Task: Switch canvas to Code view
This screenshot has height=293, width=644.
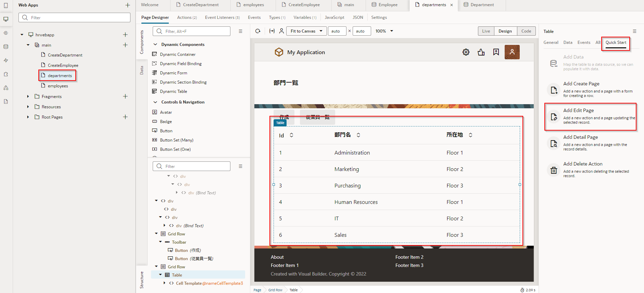Action: (526, 31)
